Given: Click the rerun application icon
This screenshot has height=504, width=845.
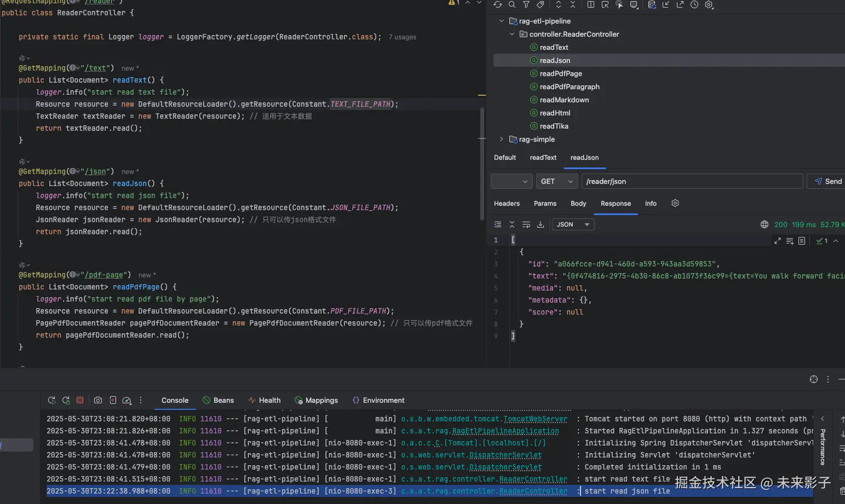Looking at the screenshot, I should pos(52,401).
